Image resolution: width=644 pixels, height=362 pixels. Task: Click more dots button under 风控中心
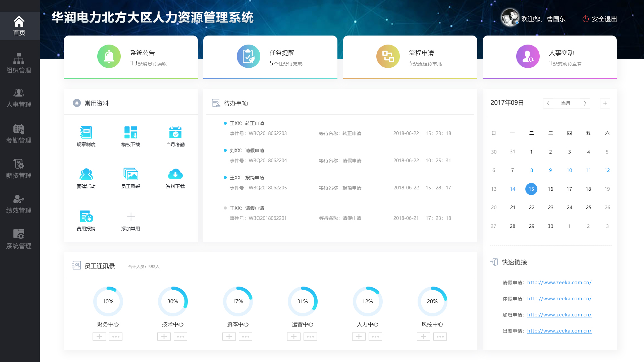click(x=440, y=337)
